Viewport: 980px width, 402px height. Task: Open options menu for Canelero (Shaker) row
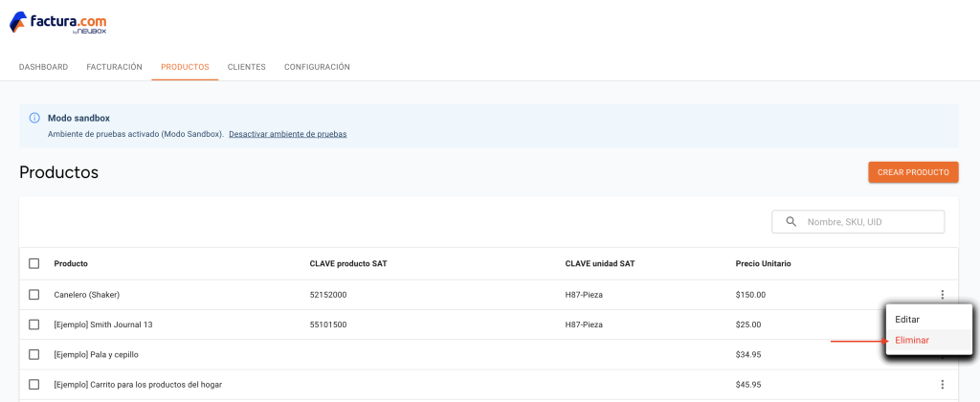[x=942, y=295]
